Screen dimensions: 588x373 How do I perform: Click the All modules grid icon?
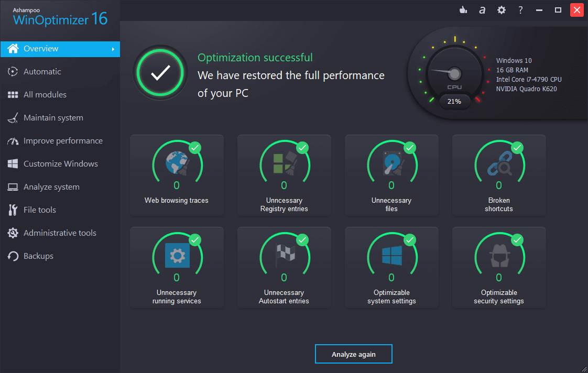13,95
